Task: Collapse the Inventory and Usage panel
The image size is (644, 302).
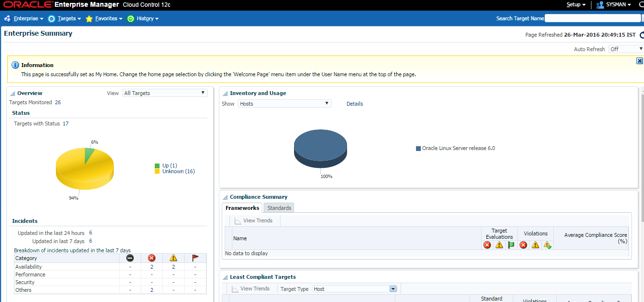Action: tap(225, 94)
